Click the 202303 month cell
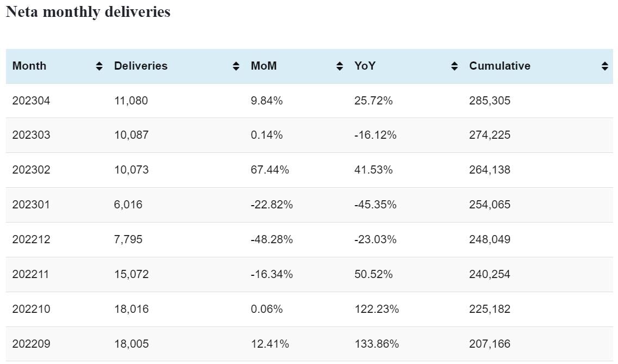Viewport: 618px width, 364px height. coord(31,135)
